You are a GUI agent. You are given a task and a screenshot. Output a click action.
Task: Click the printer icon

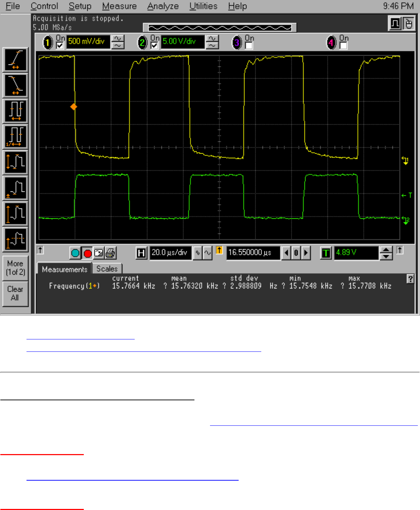[x=110, y=253]
